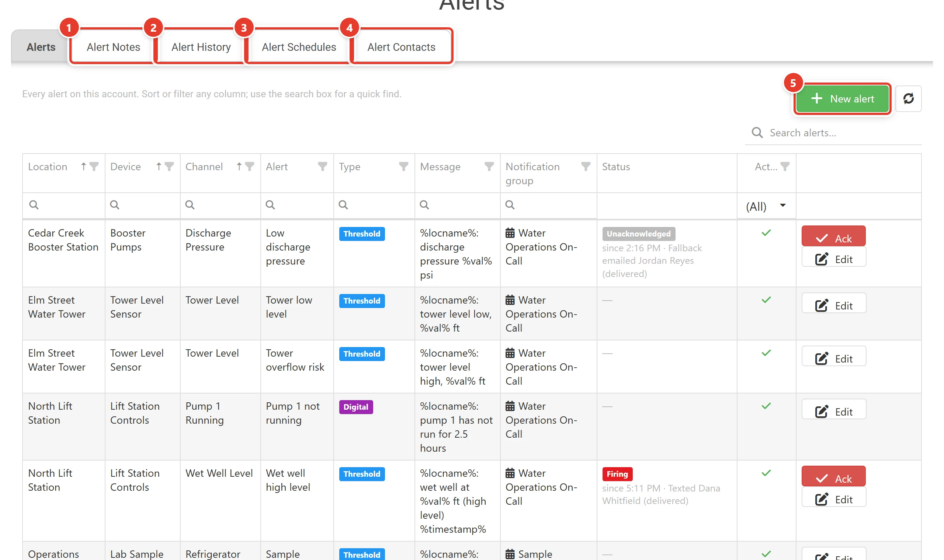Acknowledge the Low discharge pressure alert
This screenshot has width=944, height=560.
[833, 236]
